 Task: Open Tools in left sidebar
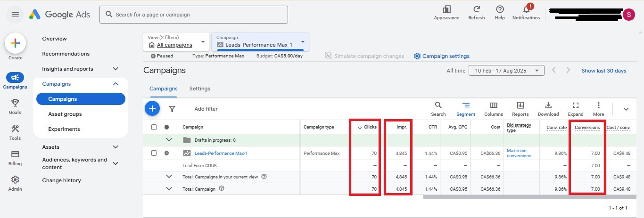tap(15, 129)
